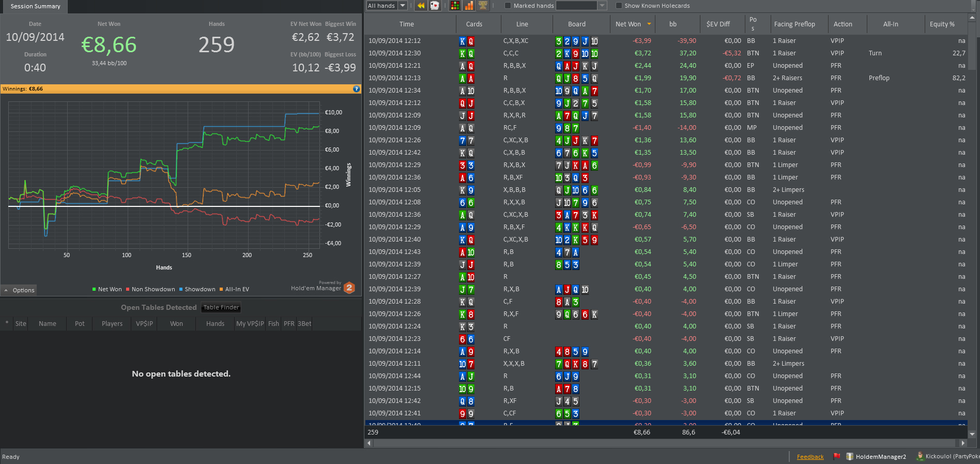The image size is (980, 464).
Task: Select the hand at 10/09/2014 12:34
Action: [x=666, y=91]
